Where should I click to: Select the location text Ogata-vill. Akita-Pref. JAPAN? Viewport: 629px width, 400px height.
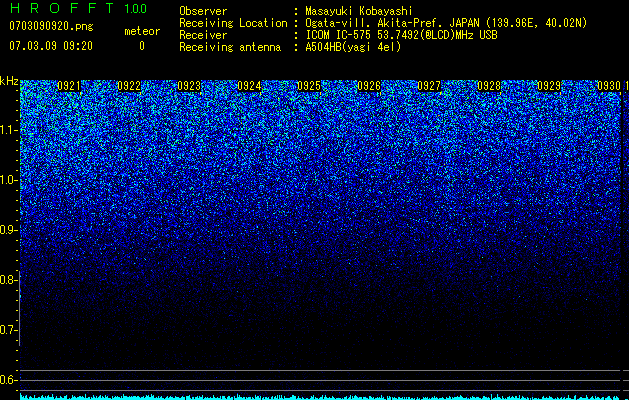(x=391, y=23)
